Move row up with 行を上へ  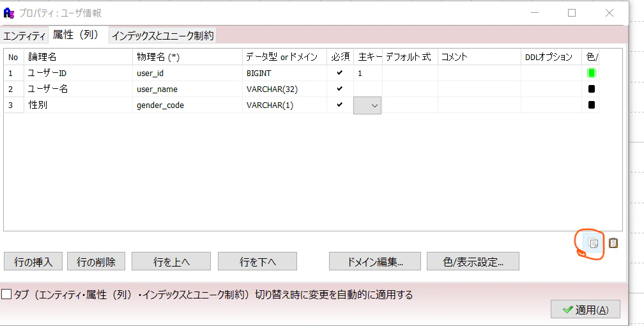pyautogui.click(x=171, y=261)
